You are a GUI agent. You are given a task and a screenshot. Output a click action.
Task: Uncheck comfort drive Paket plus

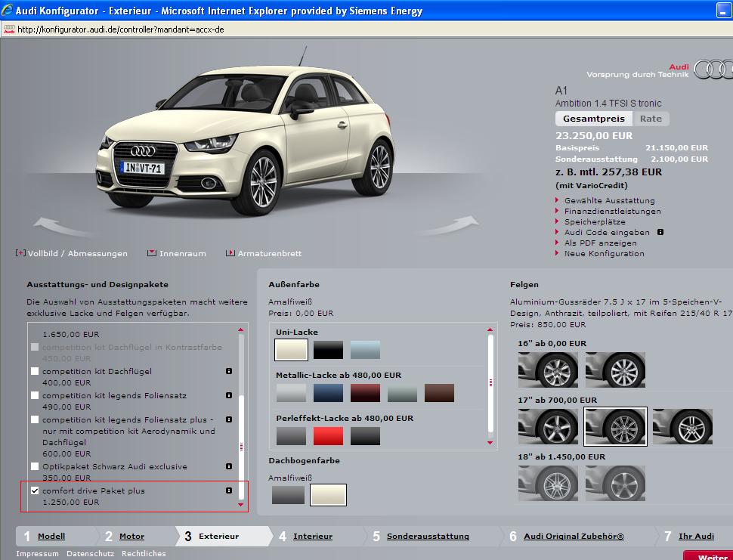(35, 490)
